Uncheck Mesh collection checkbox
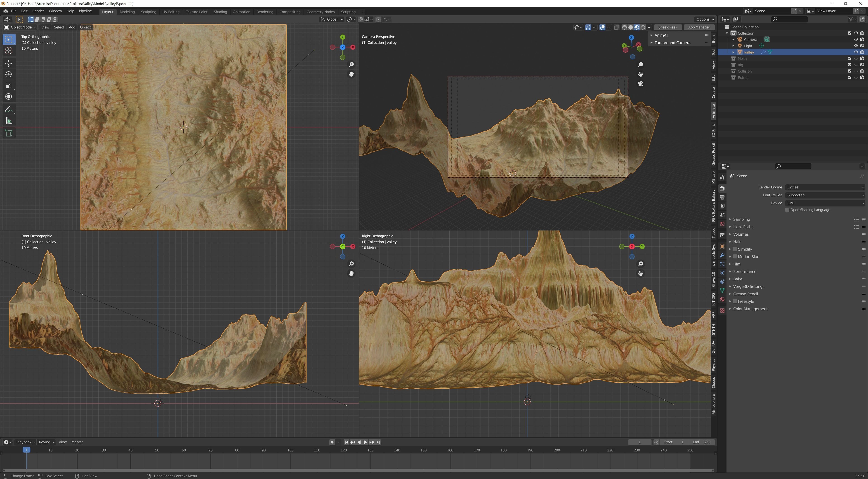 point(849,59)
